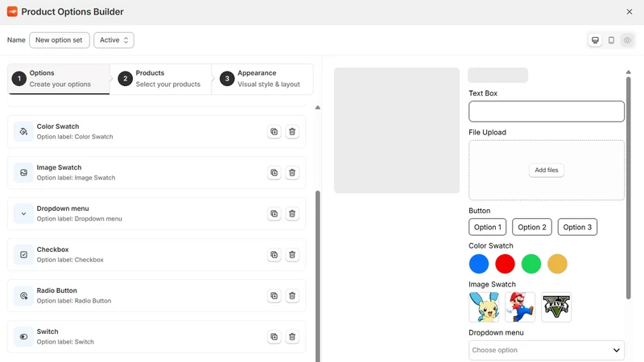Duplicate the Switch option
Viewport: 644px width, 362px height.
point(274,337)
